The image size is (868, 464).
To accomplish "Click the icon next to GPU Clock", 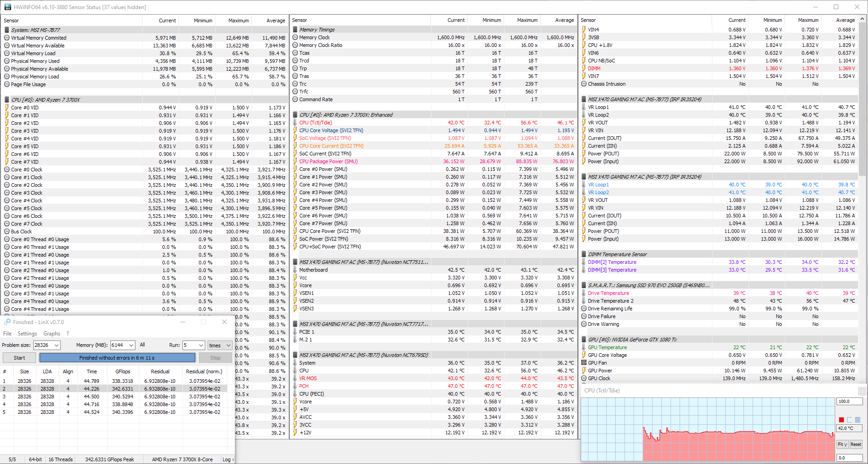I will pyautogui.click(x=584, y=378).
